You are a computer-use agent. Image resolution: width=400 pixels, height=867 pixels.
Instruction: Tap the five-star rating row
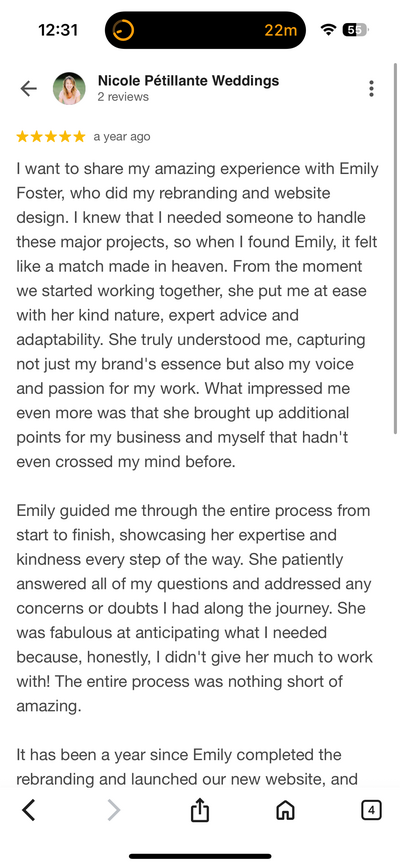click(51, 137)
